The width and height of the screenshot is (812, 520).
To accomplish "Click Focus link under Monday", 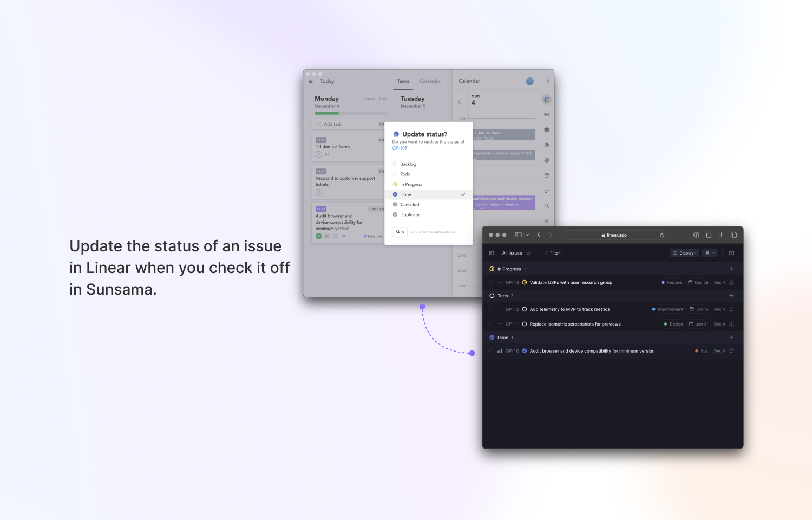I will (370, 99).
